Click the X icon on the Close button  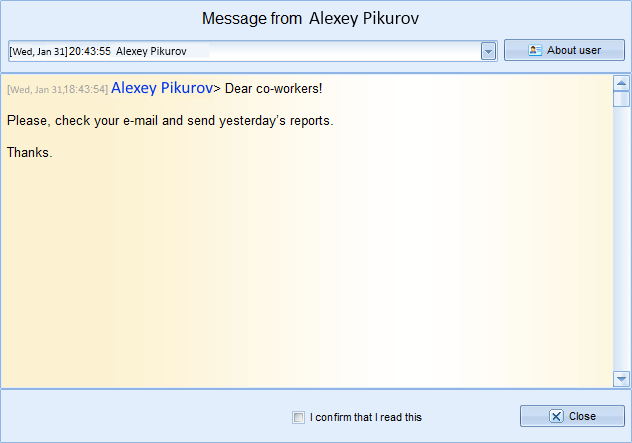pos(557,416)
